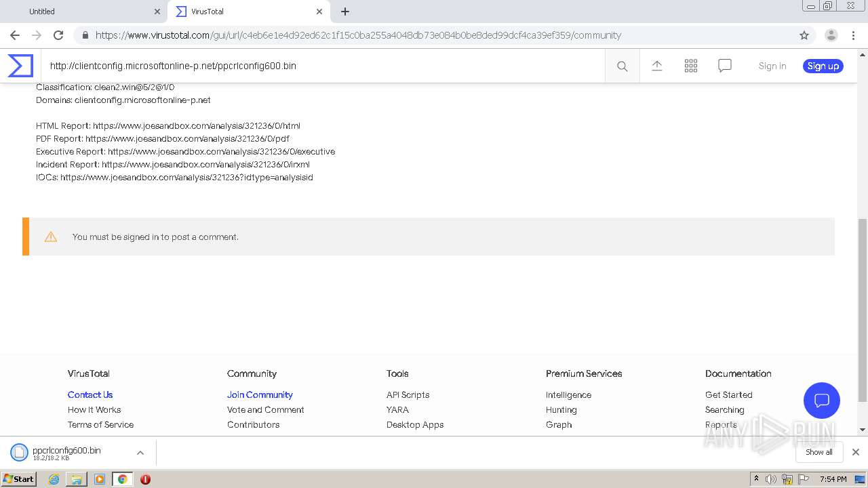Close the VirusTotal tab

(319, 12)
